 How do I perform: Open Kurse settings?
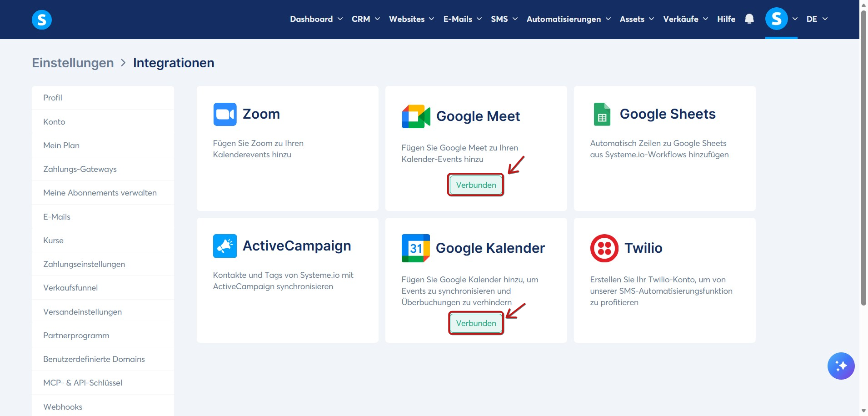tap(103, 241)
